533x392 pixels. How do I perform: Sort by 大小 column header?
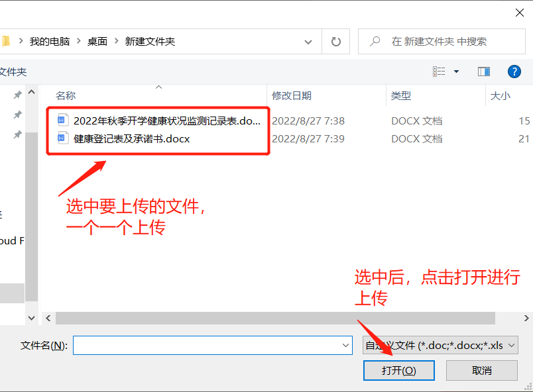coord(501,96)
